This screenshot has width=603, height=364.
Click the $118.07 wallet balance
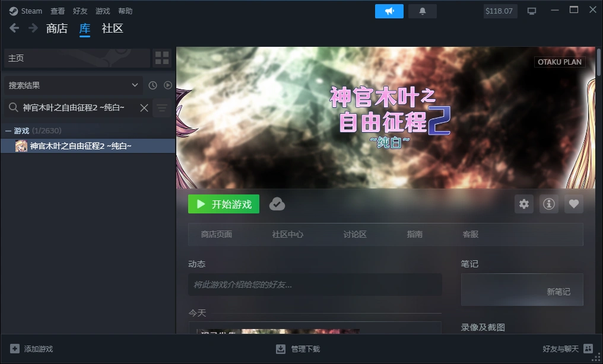(x=499, y=11)
